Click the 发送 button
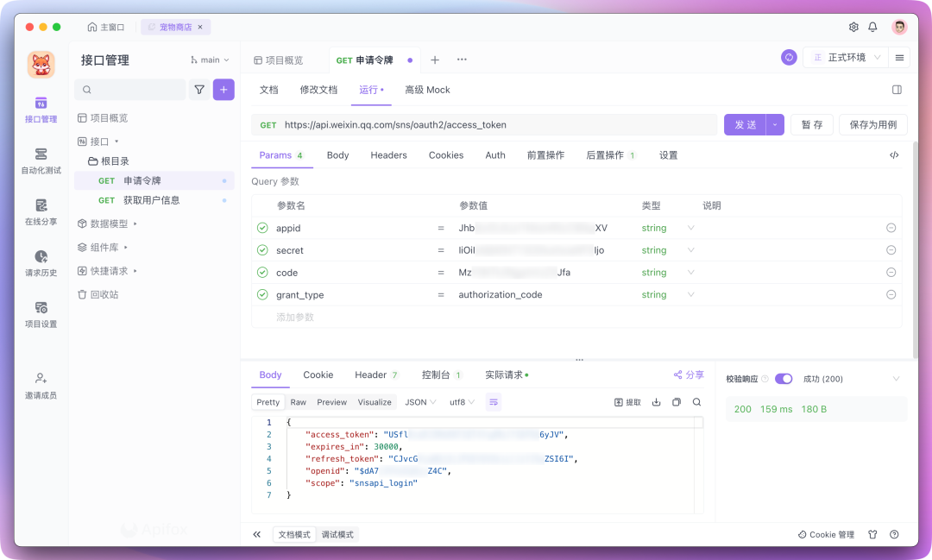The image size is (932, 560). (x=746, y=125)
